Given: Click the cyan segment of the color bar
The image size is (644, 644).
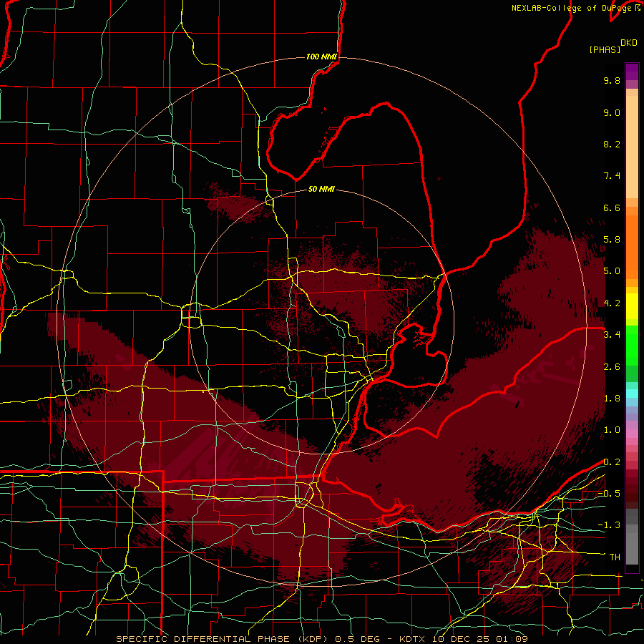Looking at the screenshot, I should [x=632, y=394].
